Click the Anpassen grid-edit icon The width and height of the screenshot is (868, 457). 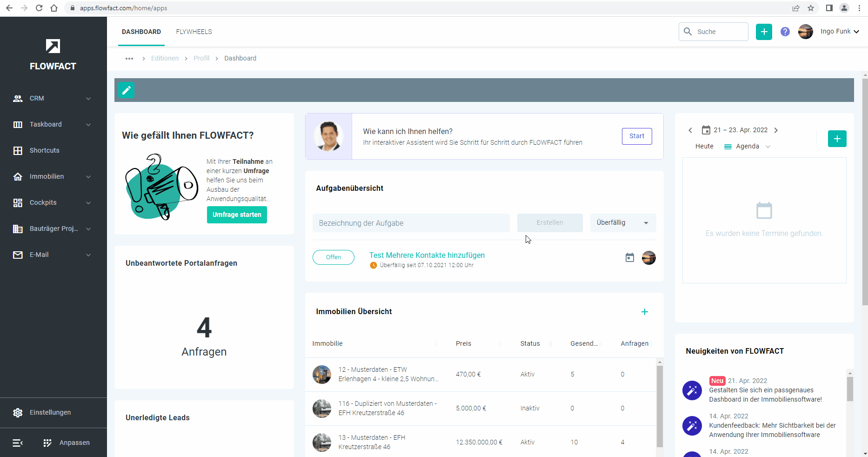coord(47,443)
